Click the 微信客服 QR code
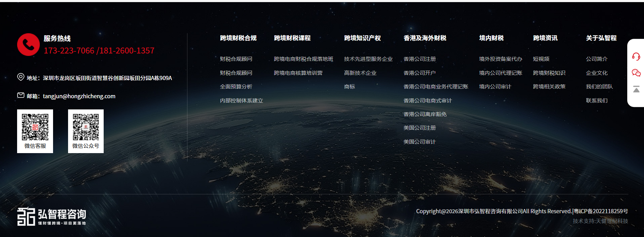 click(35, 127)
